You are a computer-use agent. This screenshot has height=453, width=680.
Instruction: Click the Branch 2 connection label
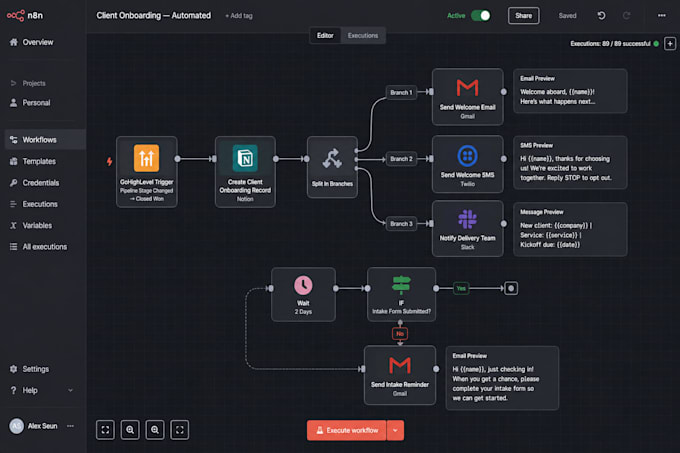click(401, 159)
